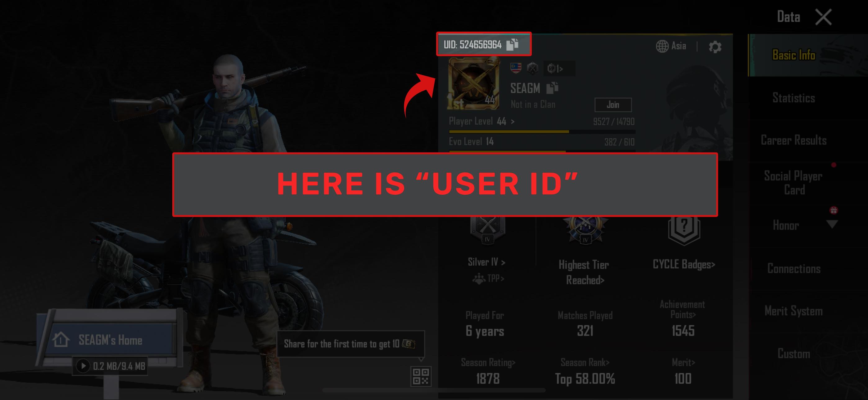Select the Social Player Card tab
Screen dimensions: 868x400
pyautogui.click(x=793, y=183)
